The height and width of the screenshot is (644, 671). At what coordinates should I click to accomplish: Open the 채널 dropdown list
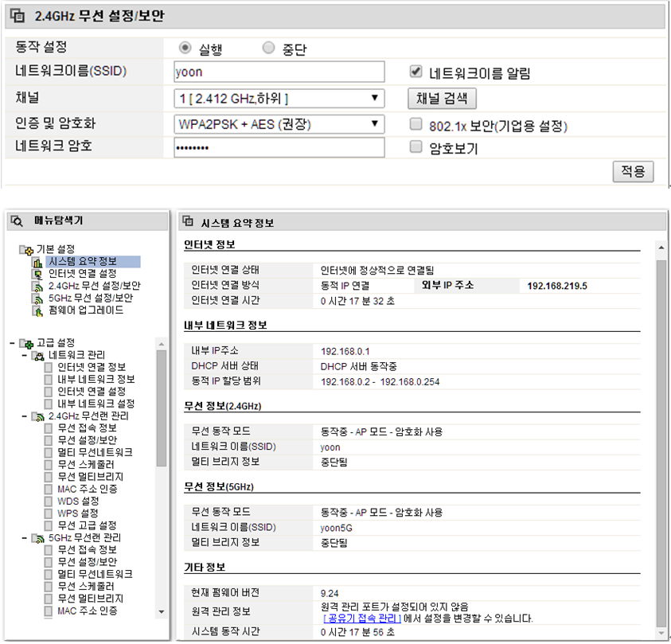pos(279,99)
